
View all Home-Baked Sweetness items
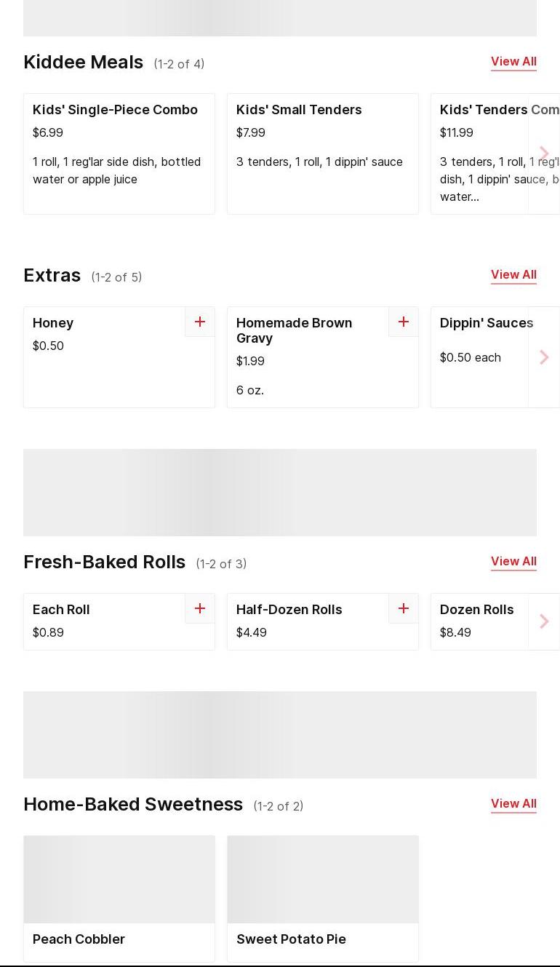coord(513,804)
